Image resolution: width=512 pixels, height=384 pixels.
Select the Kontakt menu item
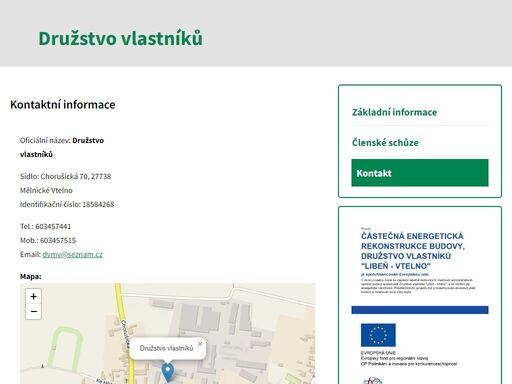coord(420,173)
